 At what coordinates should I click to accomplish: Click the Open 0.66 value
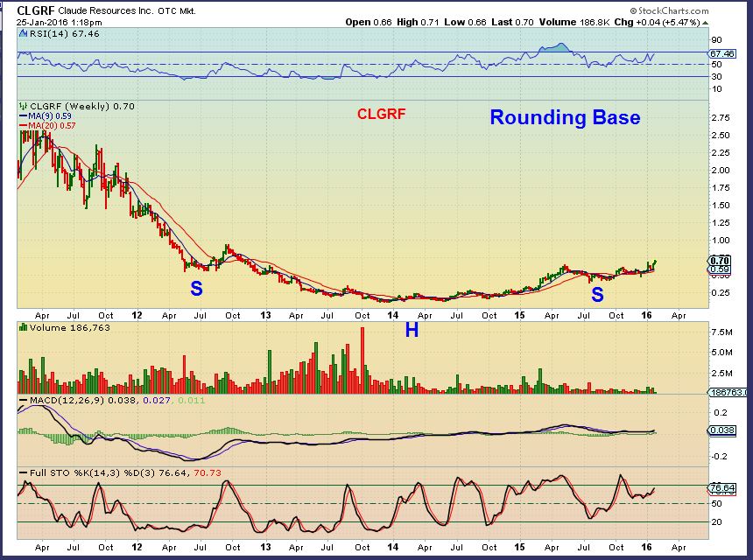tap(369, 22)
